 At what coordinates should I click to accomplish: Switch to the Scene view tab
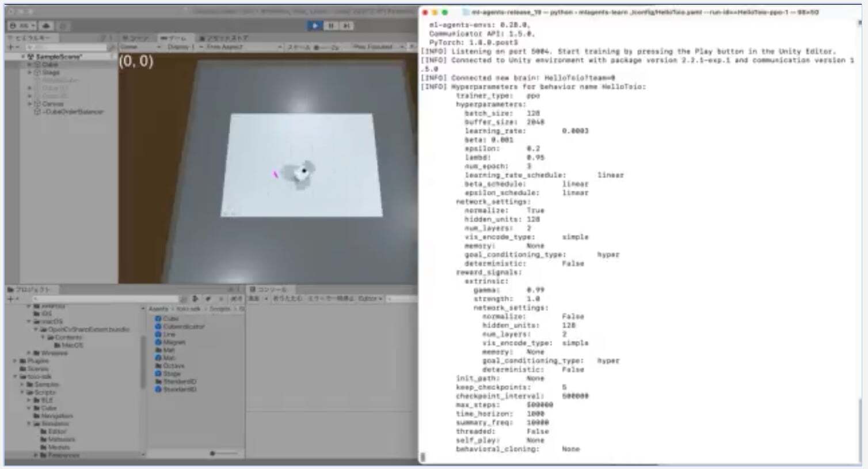[x=136, y=38]
